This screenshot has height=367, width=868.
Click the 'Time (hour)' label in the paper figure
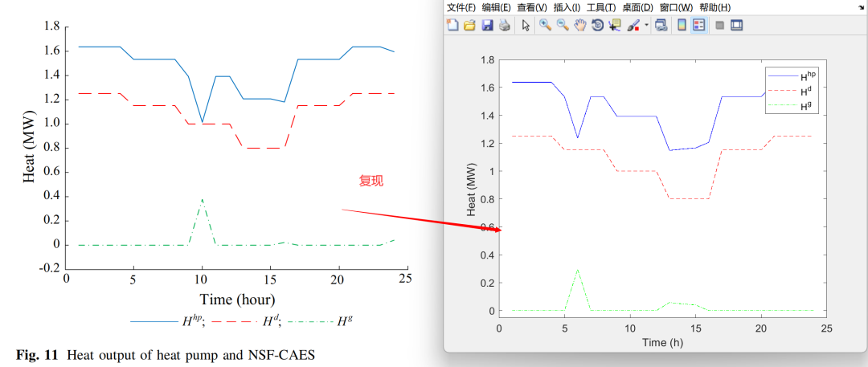pyautogui.click(x=237, y=300)
